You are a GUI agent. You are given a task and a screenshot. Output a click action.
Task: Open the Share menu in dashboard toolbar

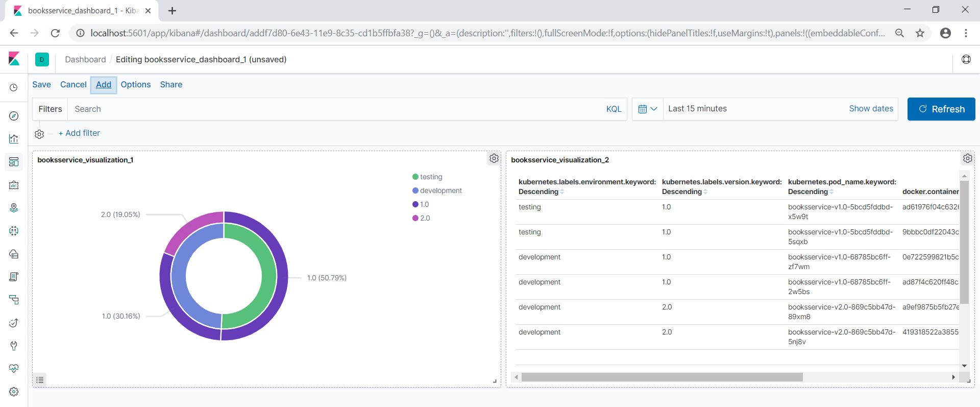click(171, 85)
